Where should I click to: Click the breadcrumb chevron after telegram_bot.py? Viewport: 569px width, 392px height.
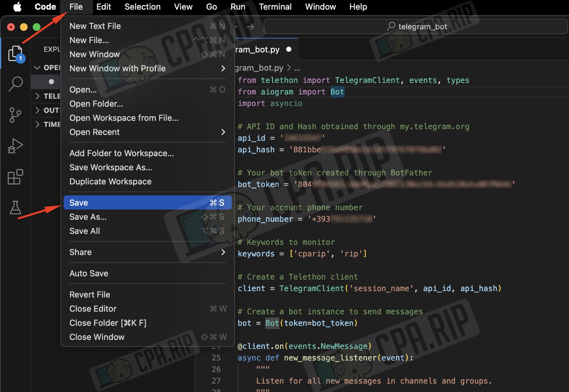[289, 68]
